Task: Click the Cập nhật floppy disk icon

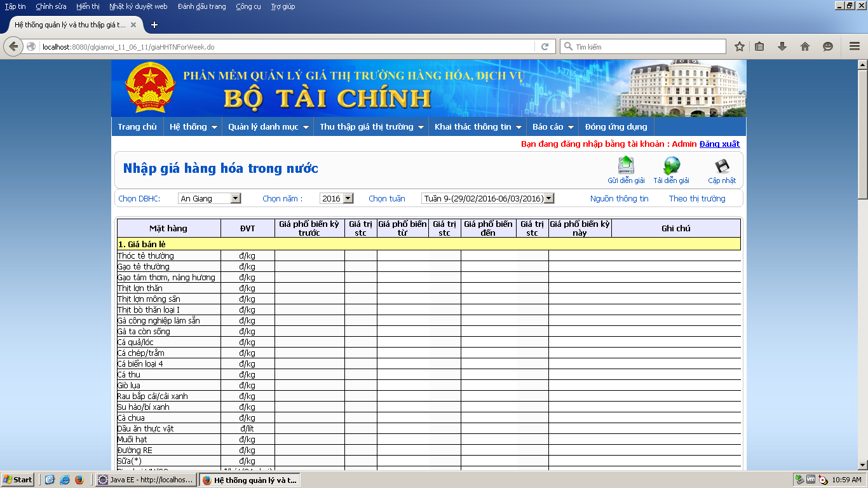Action: tap(722, 166)
